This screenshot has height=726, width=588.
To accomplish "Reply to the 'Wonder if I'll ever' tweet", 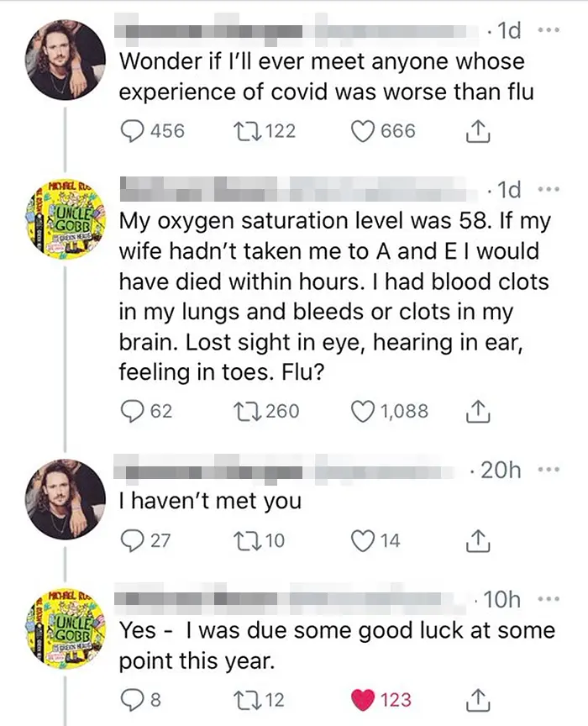I will 133,131.
